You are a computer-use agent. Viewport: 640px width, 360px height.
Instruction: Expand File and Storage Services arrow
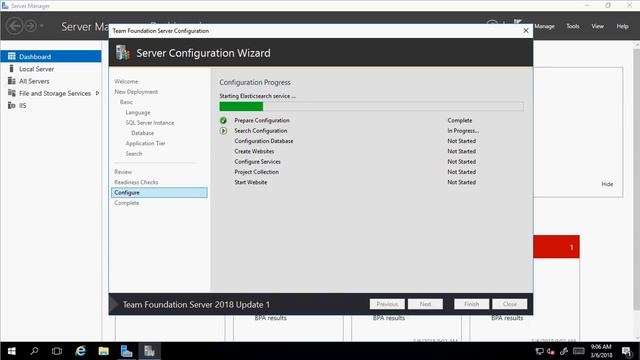[x=97, y=93]
